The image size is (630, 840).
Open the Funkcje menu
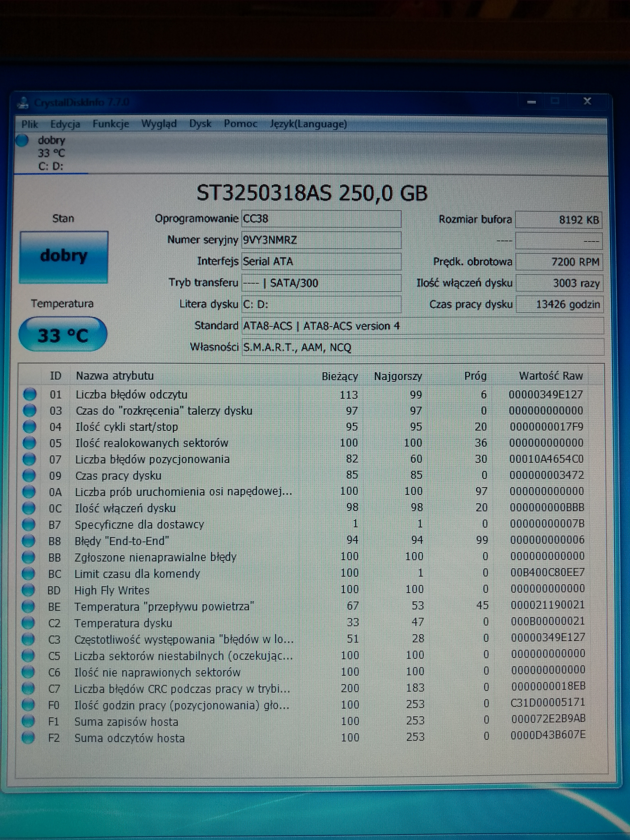111,124
